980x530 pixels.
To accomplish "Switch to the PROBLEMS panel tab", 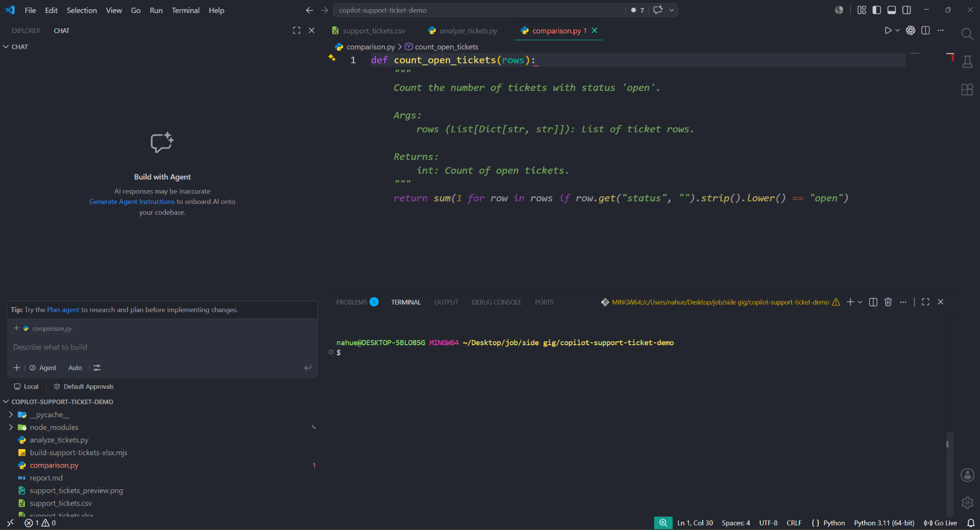I will pos(357,302).
